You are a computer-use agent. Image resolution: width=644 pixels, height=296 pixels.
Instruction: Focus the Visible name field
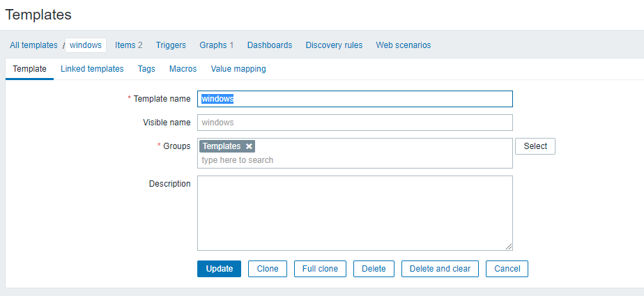pyautogui.click(x=355, y=123)
